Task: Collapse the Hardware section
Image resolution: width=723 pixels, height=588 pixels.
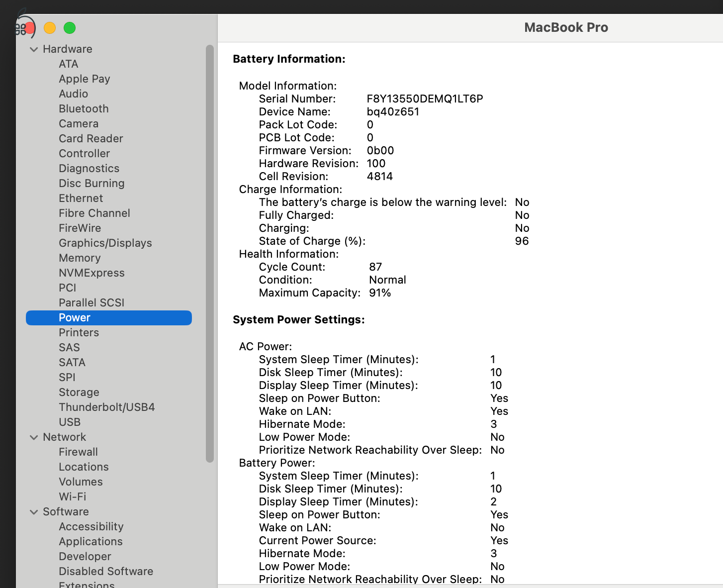Action: (x=34, y=49)
